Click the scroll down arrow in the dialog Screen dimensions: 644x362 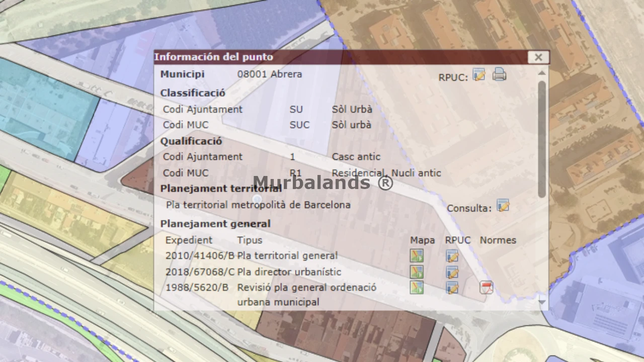[x=542, y=302]
